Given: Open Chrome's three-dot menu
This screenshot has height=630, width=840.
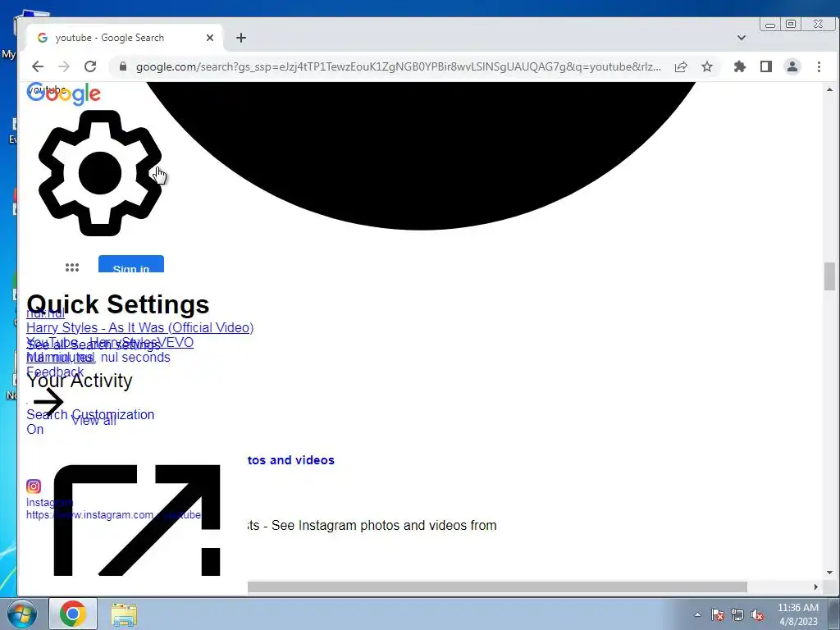Looking at the screenshot, I should click(819, 66).
